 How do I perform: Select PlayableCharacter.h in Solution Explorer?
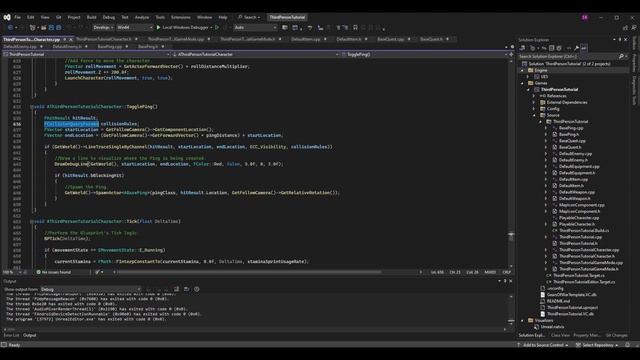point(577,224)
